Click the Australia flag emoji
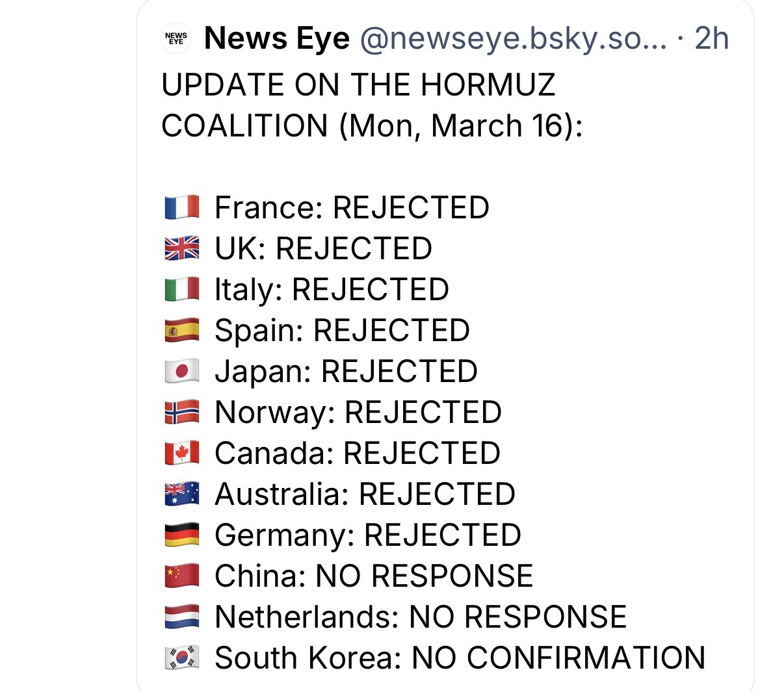This screenshot has height=692, width=784. (x=182, y=494)
